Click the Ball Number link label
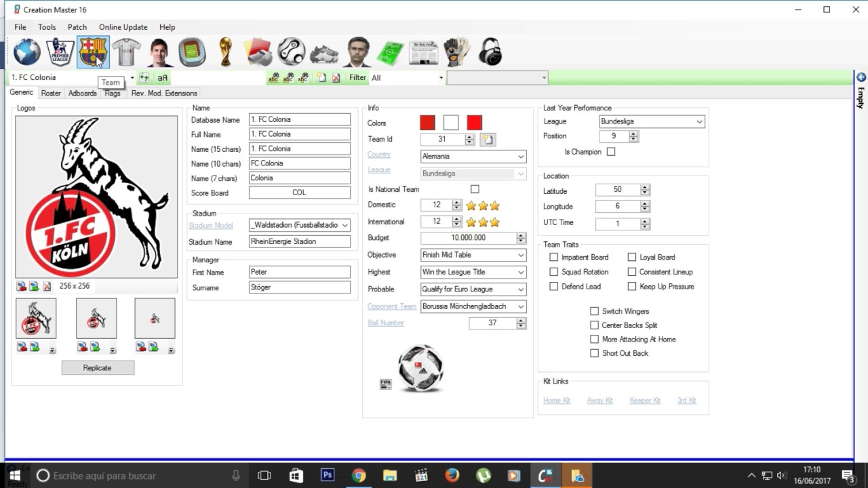868x488 pixels. [386, 323]
